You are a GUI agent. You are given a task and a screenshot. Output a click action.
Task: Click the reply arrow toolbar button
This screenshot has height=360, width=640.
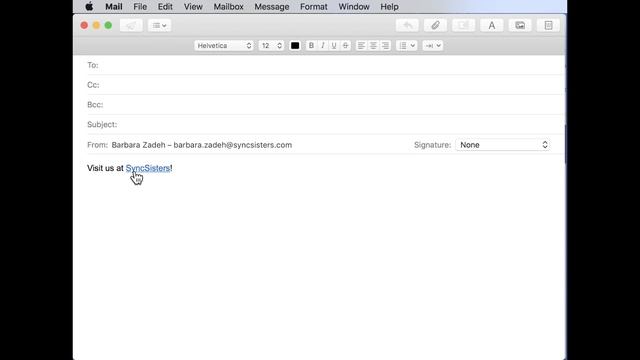pos(407,25)
